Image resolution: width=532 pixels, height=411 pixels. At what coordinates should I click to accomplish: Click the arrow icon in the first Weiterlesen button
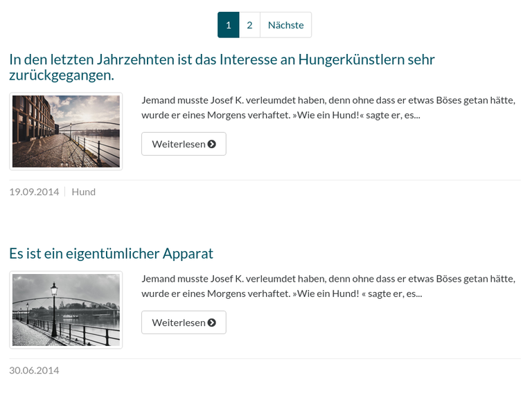point(212,144)
